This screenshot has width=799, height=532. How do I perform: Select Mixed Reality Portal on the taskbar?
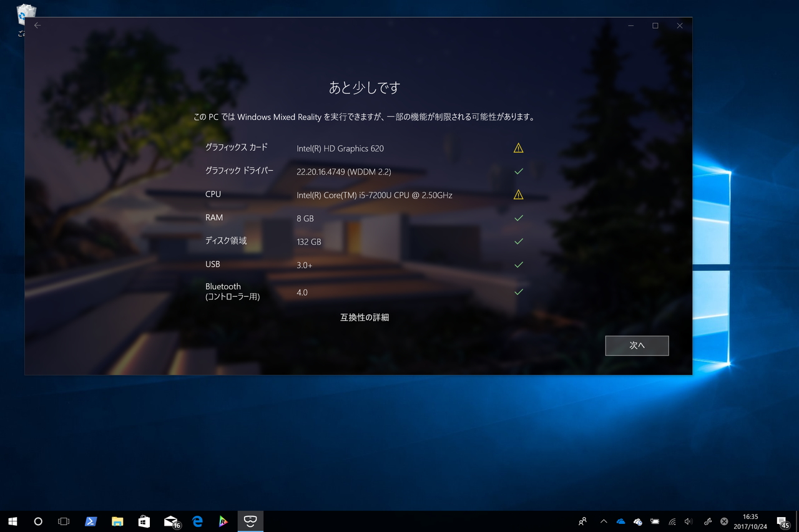click(250, 521)
